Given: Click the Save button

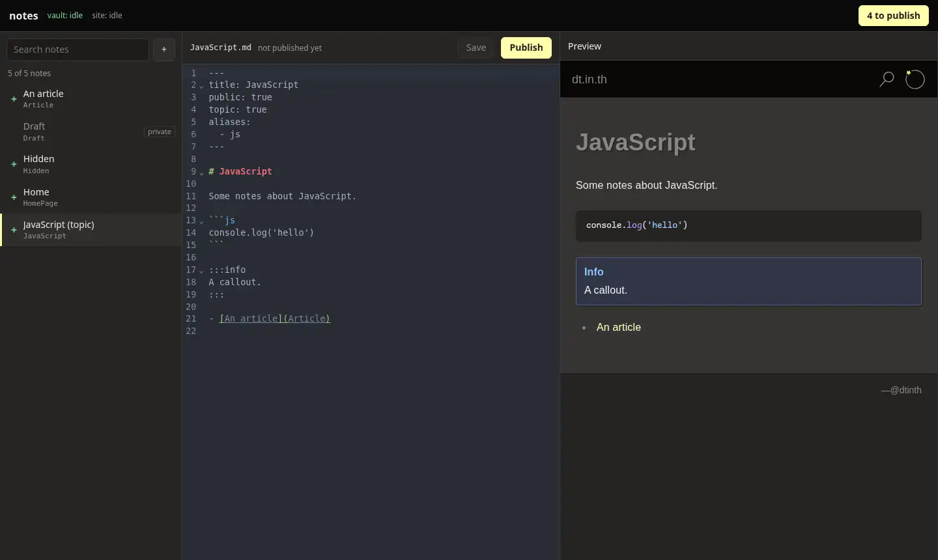Looking at the screenshot, I should 476,48.
